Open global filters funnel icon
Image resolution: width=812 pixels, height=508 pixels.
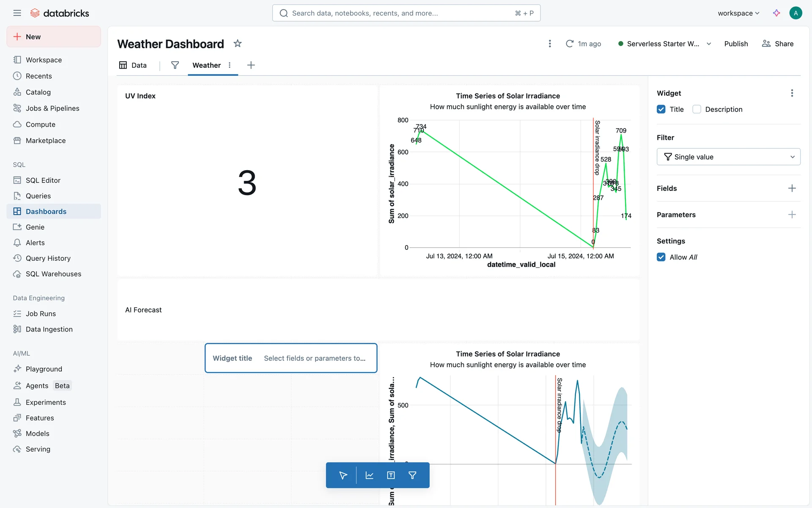[x=175, y=65]
